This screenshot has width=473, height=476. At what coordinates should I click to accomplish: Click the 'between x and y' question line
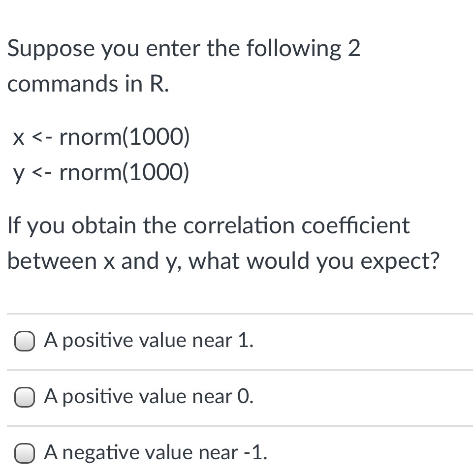pyautogui.click(x=94, y=261)
